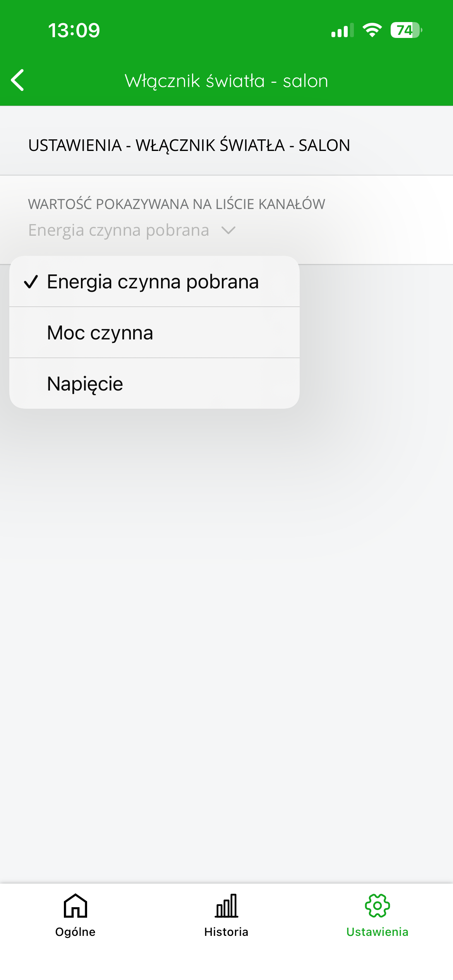Tap the Wi-Fi status icon

(372, 30)
